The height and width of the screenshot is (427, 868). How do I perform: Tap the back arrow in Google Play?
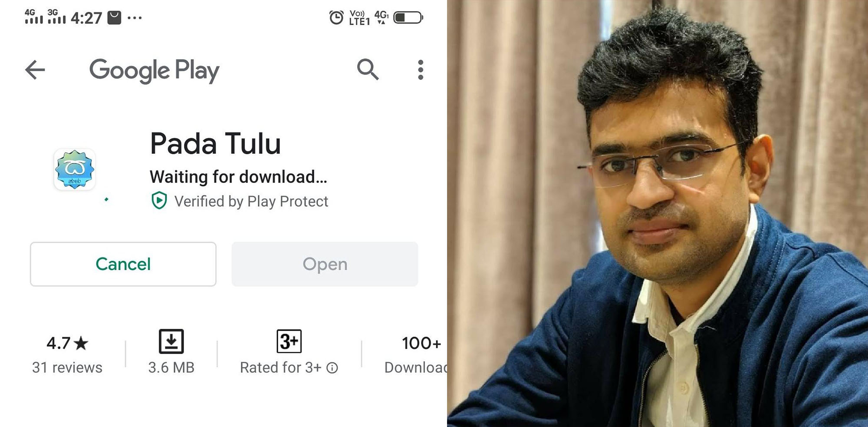tap(35, 70)
